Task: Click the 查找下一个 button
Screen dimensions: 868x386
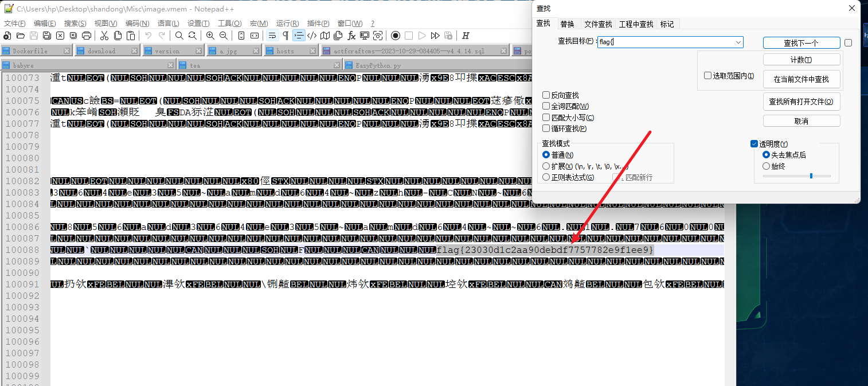Action: coord(801,43)
